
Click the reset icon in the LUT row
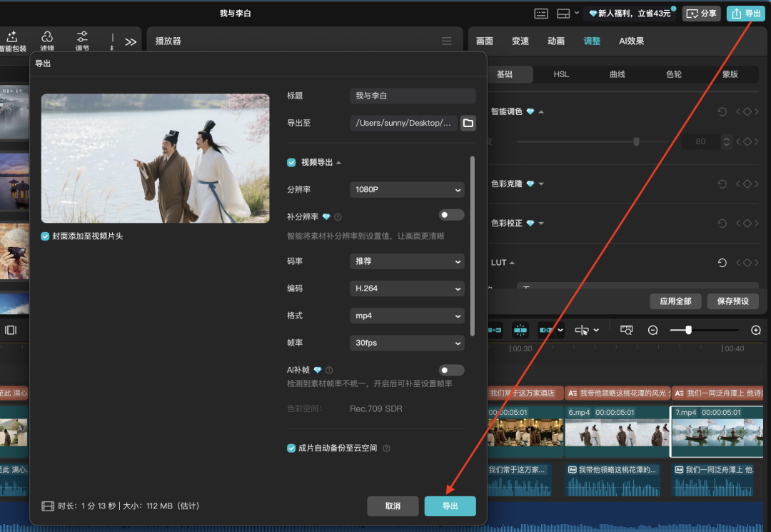click(x=722, y=263)
